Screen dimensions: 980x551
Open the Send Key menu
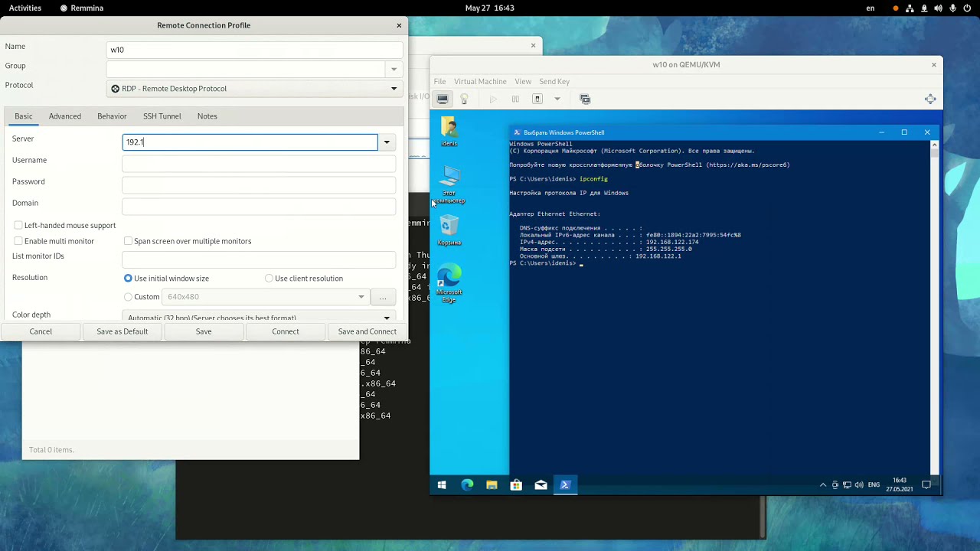[x=554, y=81]
